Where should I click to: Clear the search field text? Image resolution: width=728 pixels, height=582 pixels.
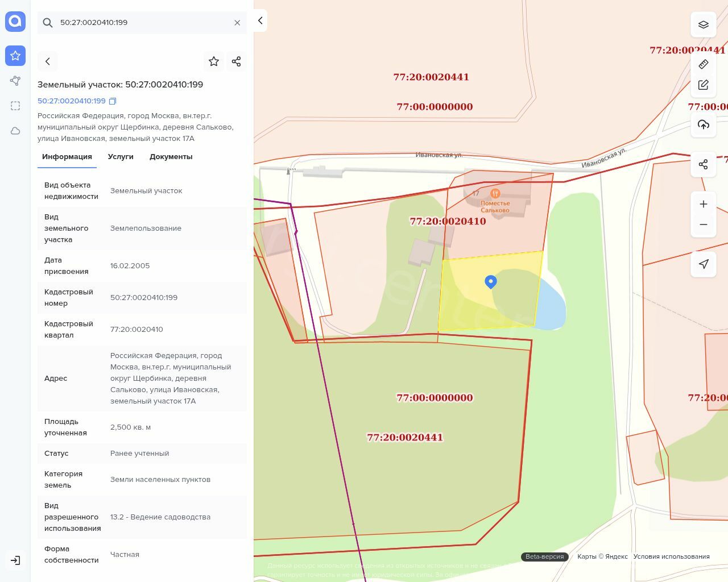point(237,23)
